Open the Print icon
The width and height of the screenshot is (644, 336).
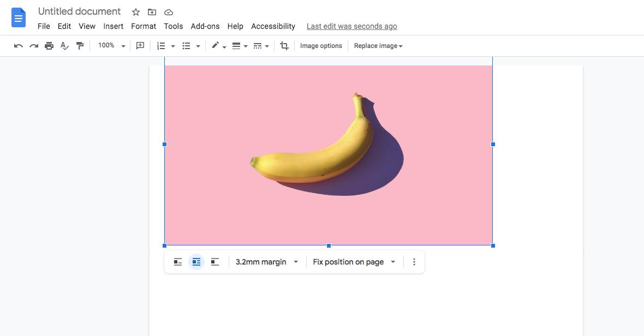(49, 46)
